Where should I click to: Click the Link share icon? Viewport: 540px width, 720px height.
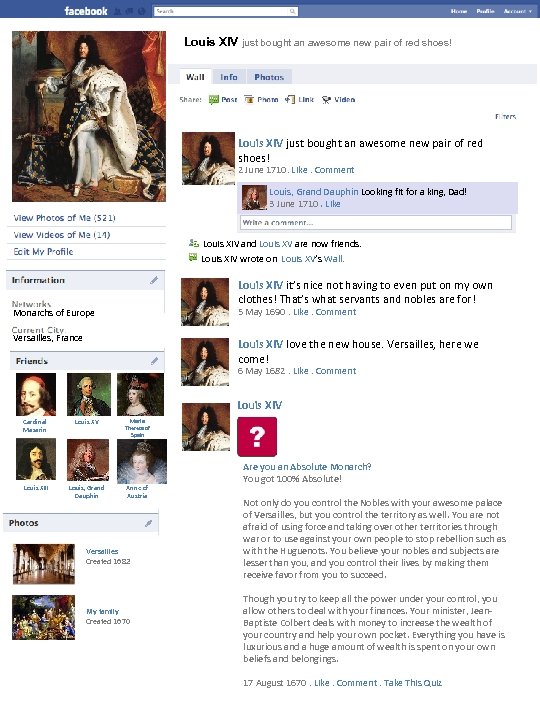pyautogui.click(x=290, y=99)
